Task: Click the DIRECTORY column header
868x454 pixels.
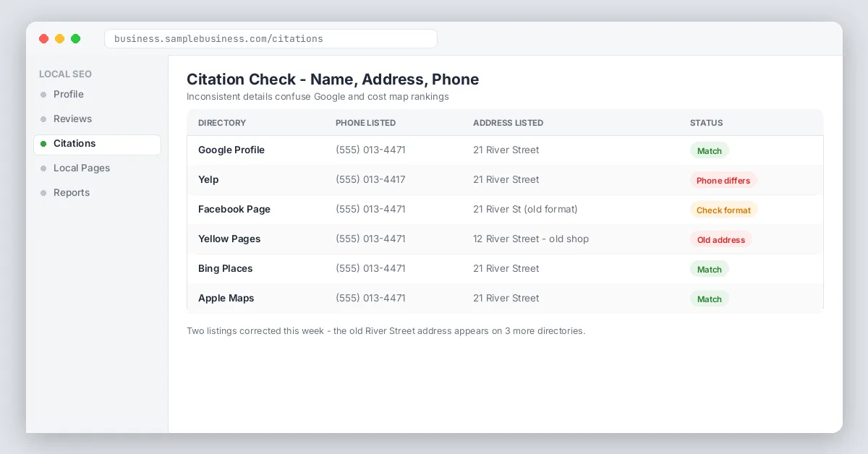Action: click(x=222, y=123)
